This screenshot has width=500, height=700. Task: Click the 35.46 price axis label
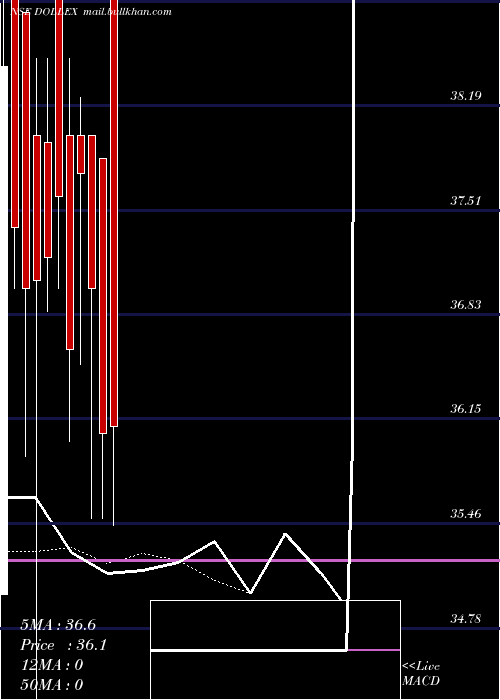[466, 513]
